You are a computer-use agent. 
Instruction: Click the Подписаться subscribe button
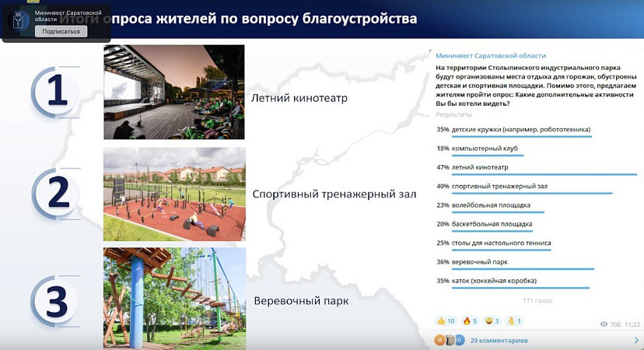coord(61,31)
